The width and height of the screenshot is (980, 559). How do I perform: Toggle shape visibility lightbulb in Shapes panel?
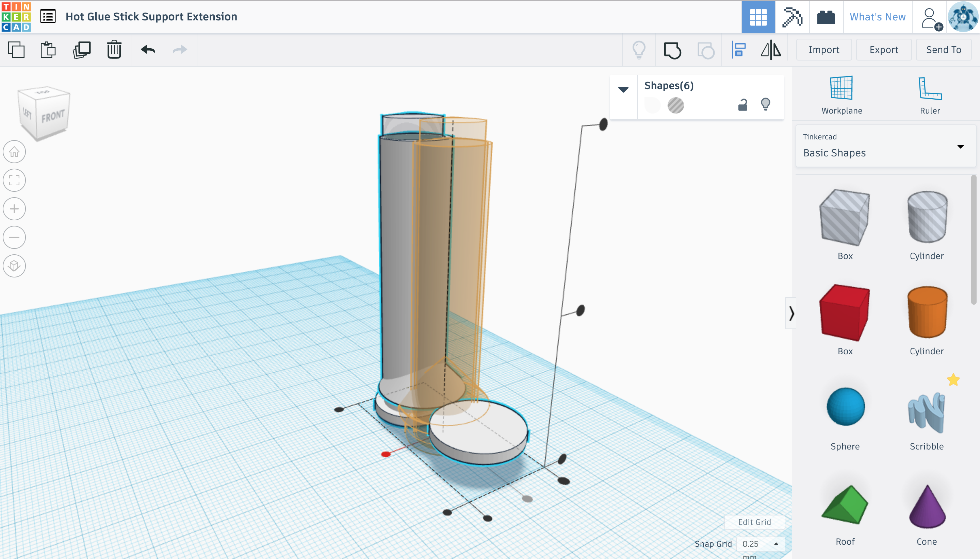(x=765, y=104)
